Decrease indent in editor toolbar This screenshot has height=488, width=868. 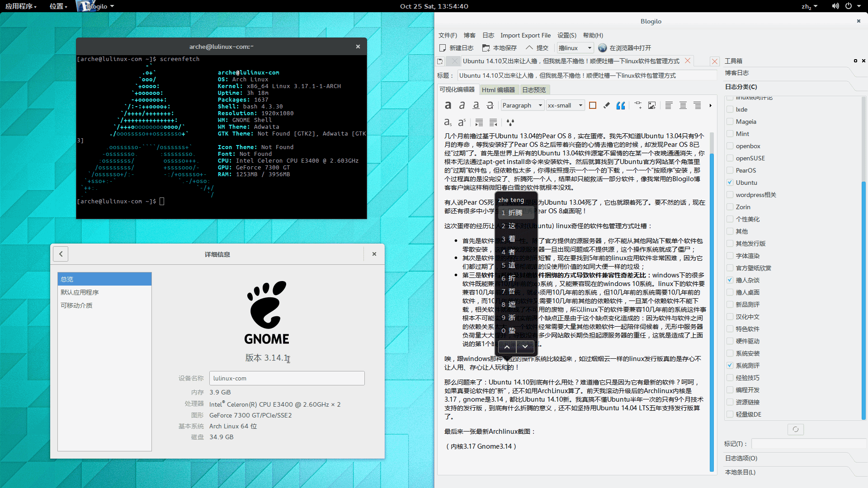click(493, 122)
